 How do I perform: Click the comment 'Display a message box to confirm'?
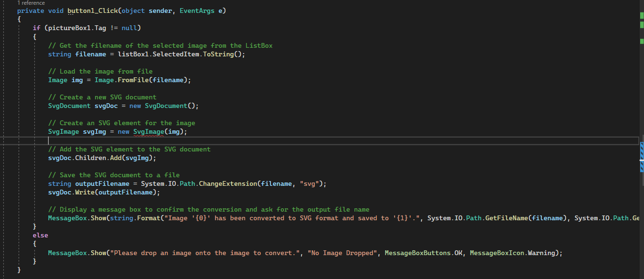click(x=122, y=209)
